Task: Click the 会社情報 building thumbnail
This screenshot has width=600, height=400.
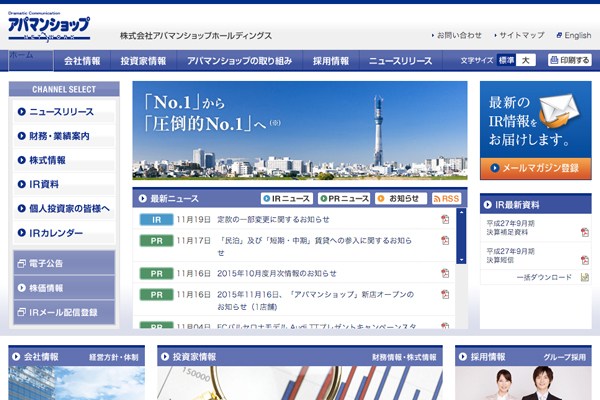Action: tap(77, 383)
